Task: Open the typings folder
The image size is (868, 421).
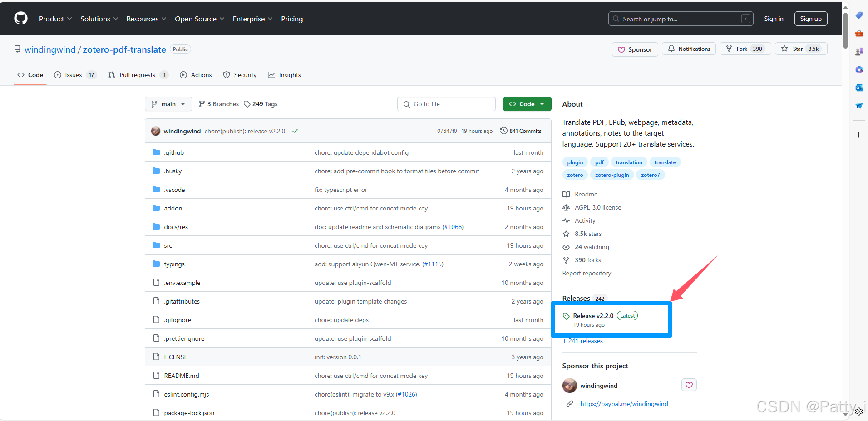Action: (174, 264)
